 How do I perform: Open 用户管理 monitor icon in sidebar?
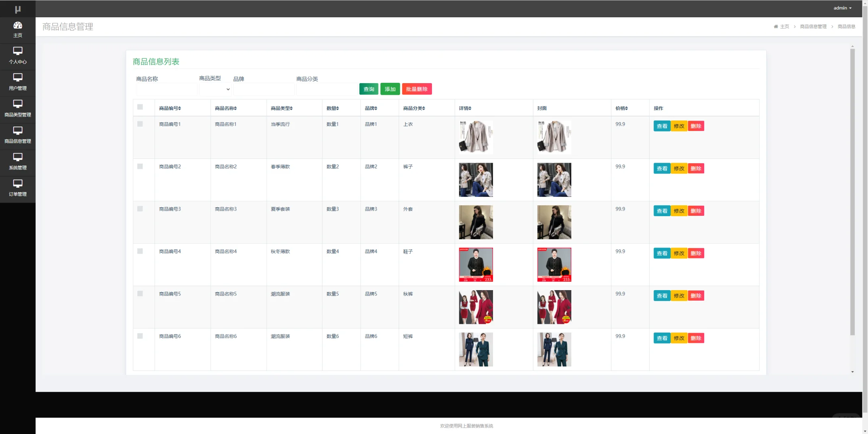click(18, 78)
